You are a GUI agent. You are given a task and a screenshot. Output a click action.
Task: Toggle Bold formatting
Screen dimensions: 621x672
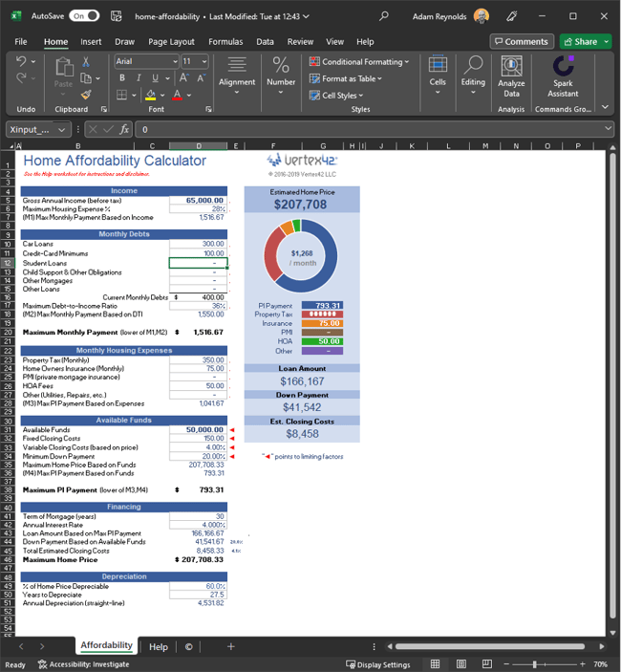coord(122,78)
